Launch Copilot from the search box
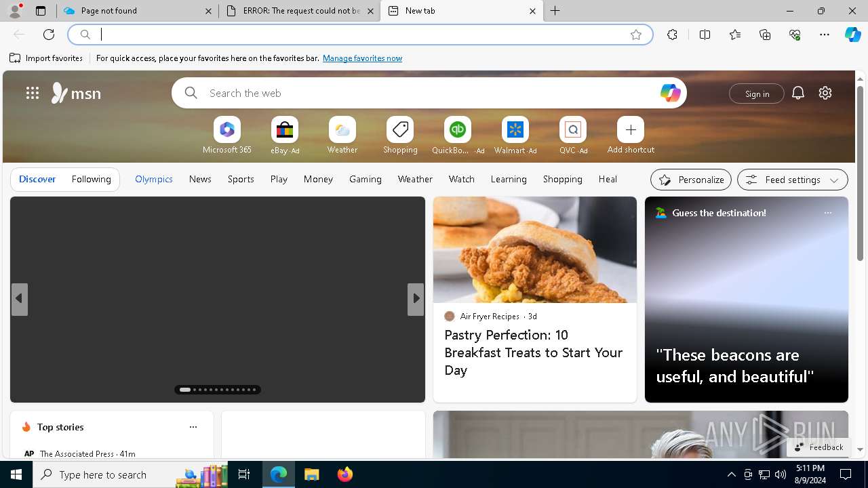868x488 pixels. click(670, 93)
